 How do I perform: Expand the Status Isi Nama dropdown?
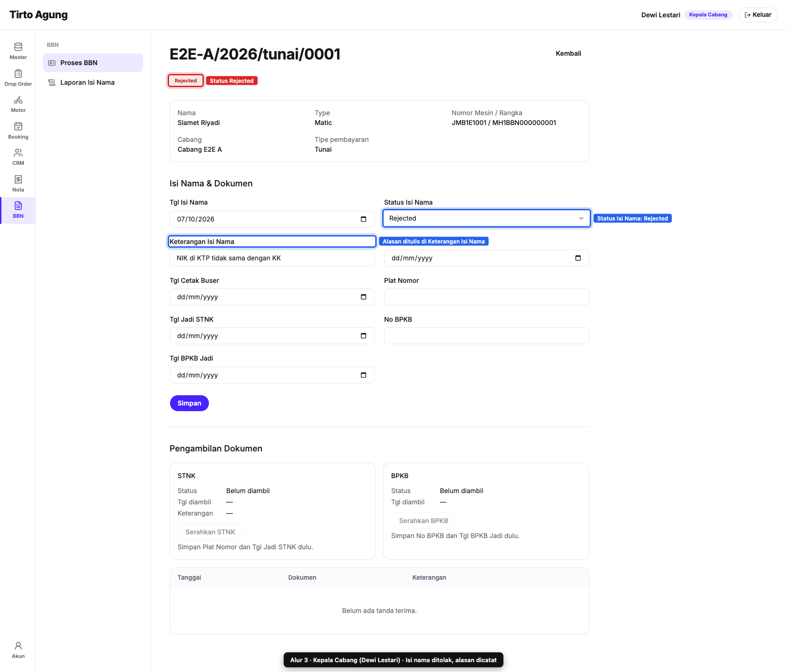point(487,218)
